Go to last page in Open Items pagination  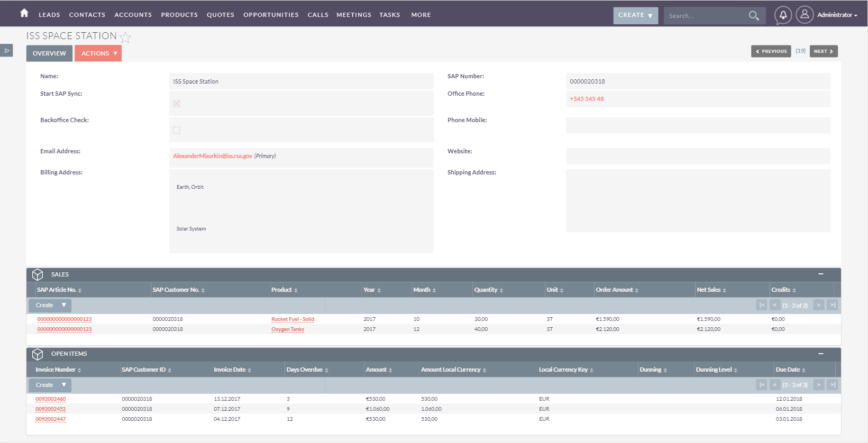coord(832,385)
